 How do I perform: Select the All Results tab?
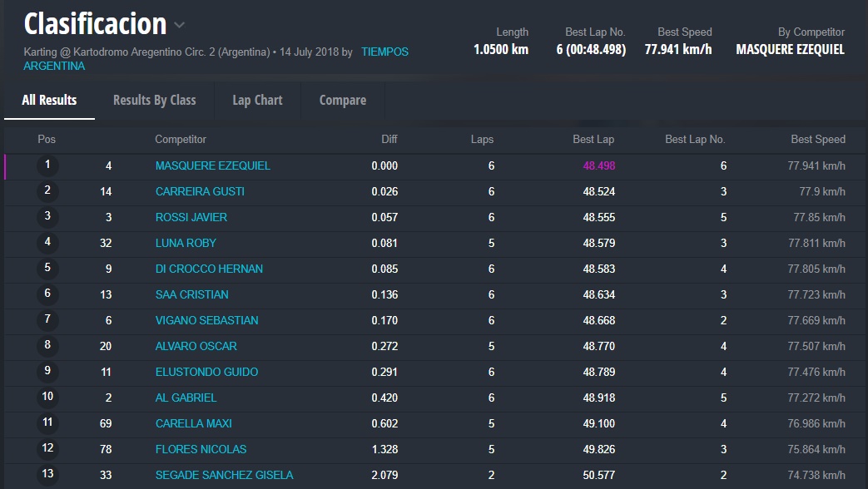[x=49, y=100]
